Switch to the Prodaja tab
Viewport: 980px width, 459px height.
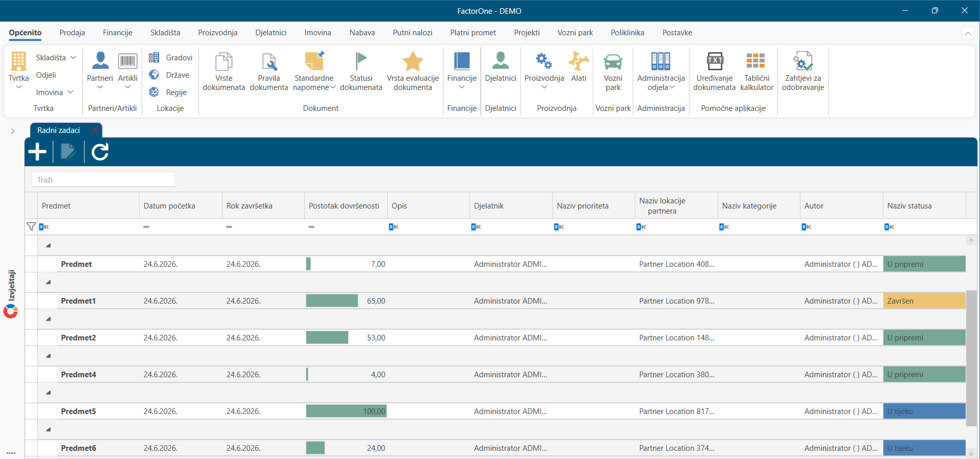pos(72,33)
